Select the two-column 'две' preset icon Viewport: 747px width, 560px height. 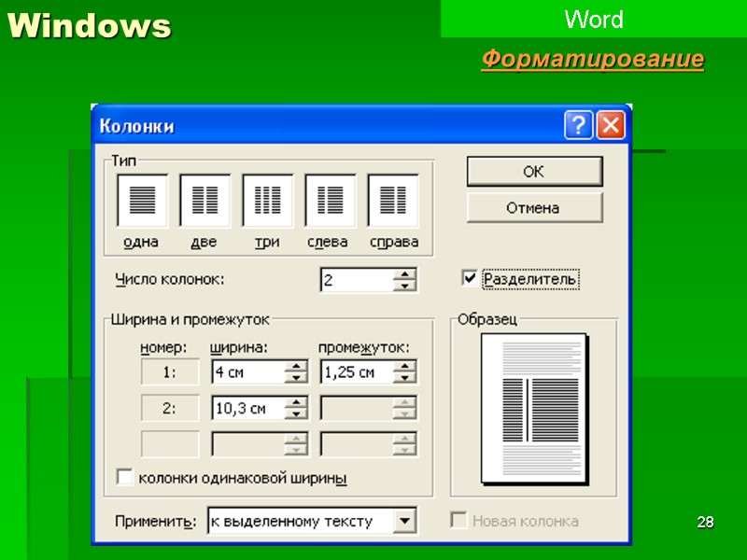[204, 201]
